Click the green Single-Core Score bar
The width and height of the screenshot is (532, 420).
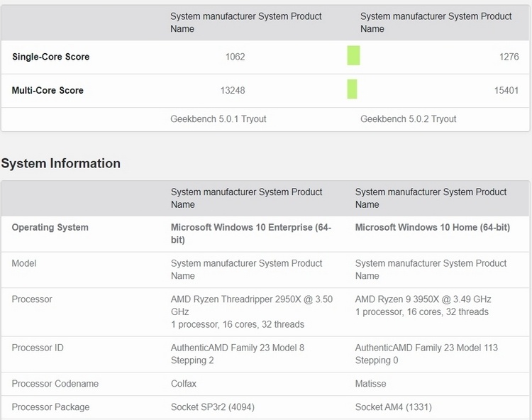[353, 56]
